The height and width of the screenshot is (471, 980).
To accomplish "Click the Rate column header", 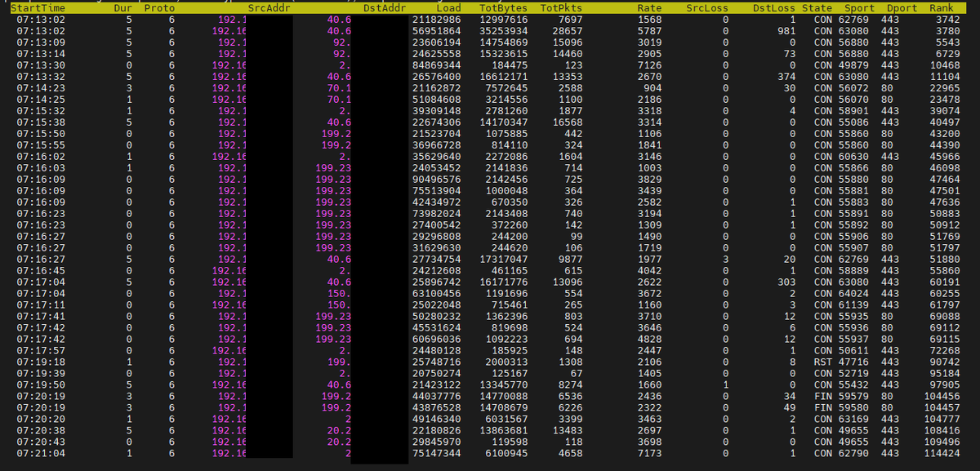I will [649, 7].
